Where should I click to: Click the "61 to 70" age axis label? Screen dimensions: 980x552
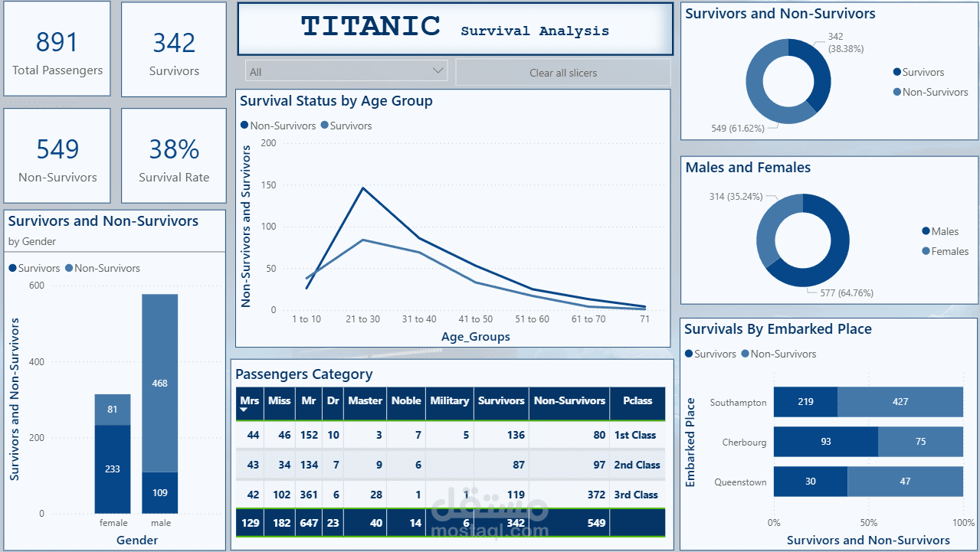[x=588, y=319]
